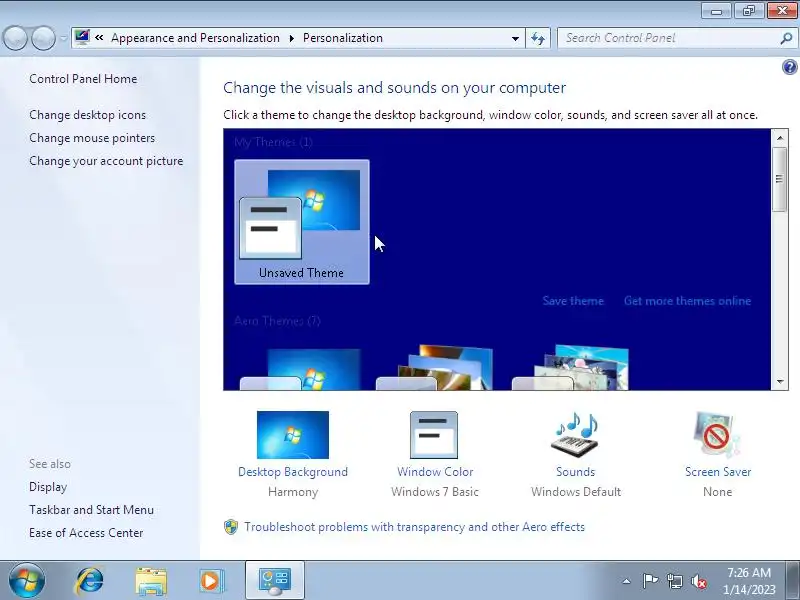This screenshot has width=800, height=600.
Task: Select the Unsaved Theme thumbnail
Action: click(302, 222)
